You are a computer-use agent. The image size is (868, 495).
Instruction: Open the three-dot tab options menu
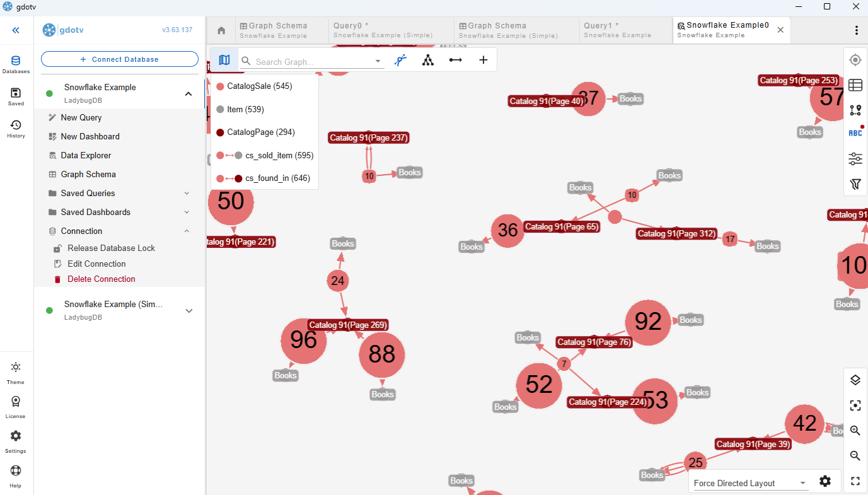point(856,30)
